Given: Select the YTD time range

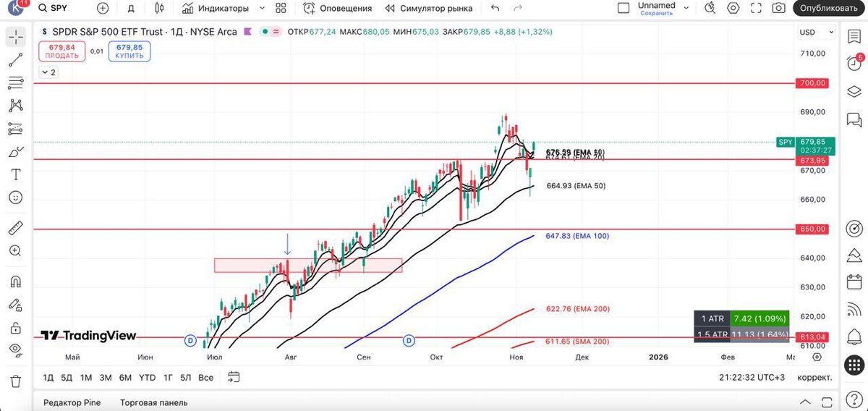Looking at the screenshot, I should pyautogui.click(x=147, y=377).
